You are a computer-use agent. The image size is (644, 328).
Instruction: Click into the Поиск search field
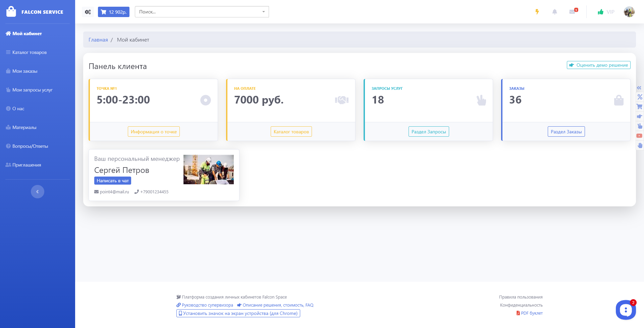coord(198,12)
